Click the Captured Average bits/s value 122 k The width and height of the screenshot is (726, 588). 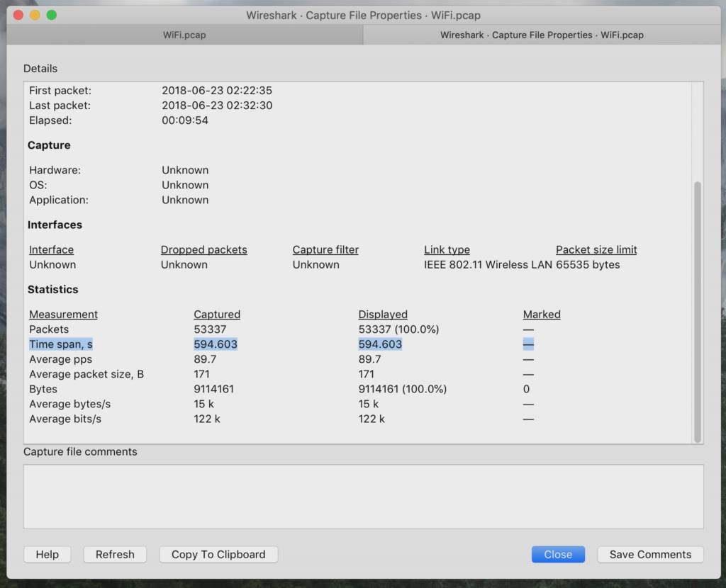[206, 419]
